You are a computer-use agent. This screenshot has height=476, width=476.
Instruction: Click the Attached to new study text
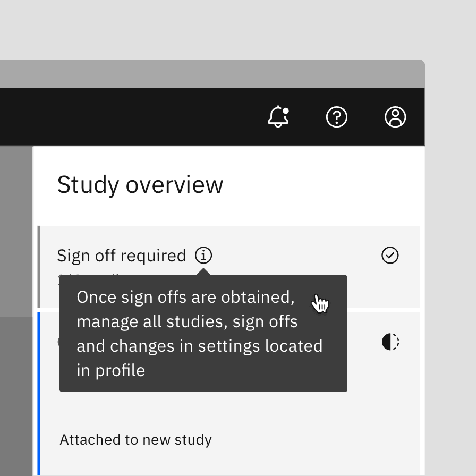click(x=135, y=440)
